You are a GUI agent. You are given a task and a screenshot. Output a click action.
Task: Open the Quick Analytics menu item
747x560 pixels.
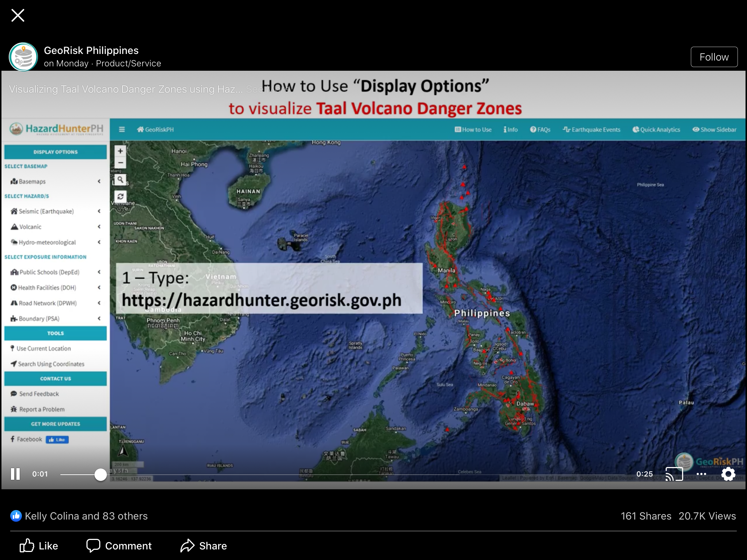656,129
